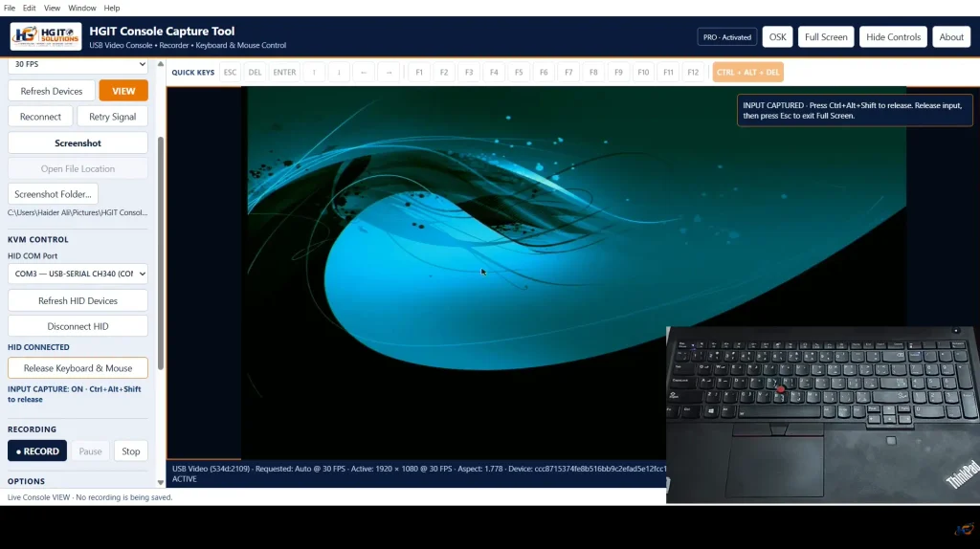Click Refresh Devices button

pos(52,91)
